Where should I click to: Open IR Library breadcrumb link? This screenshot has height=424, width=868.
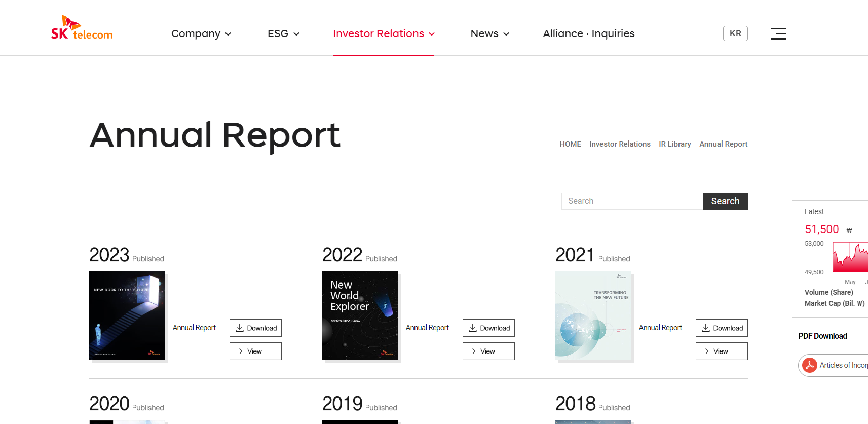674,144
